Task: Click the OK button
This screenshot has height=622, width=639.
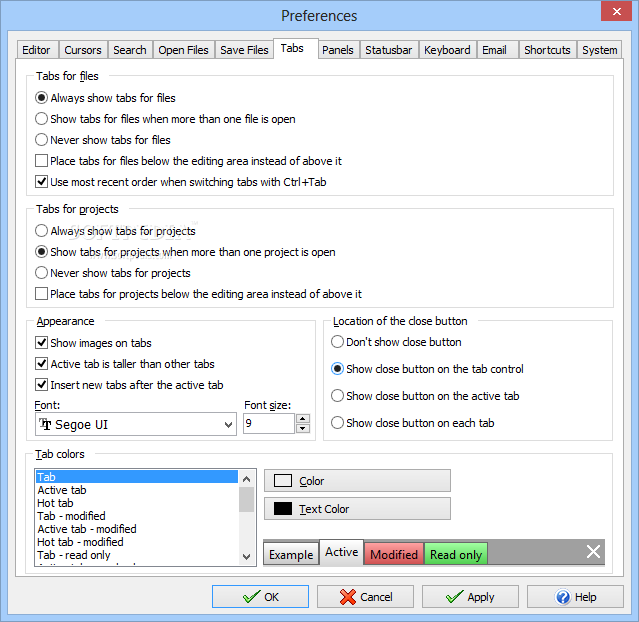Action: click(260, 597)
